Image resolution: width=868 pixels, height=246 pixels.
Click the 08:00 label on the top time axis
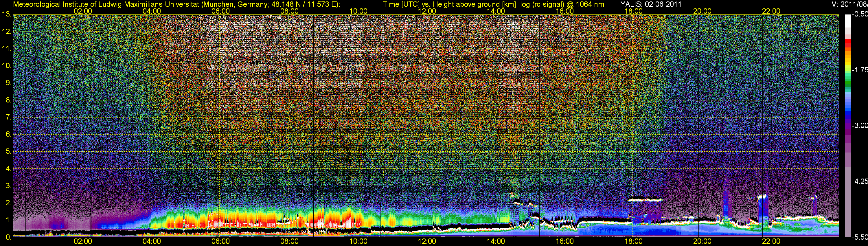click(289, 11)
